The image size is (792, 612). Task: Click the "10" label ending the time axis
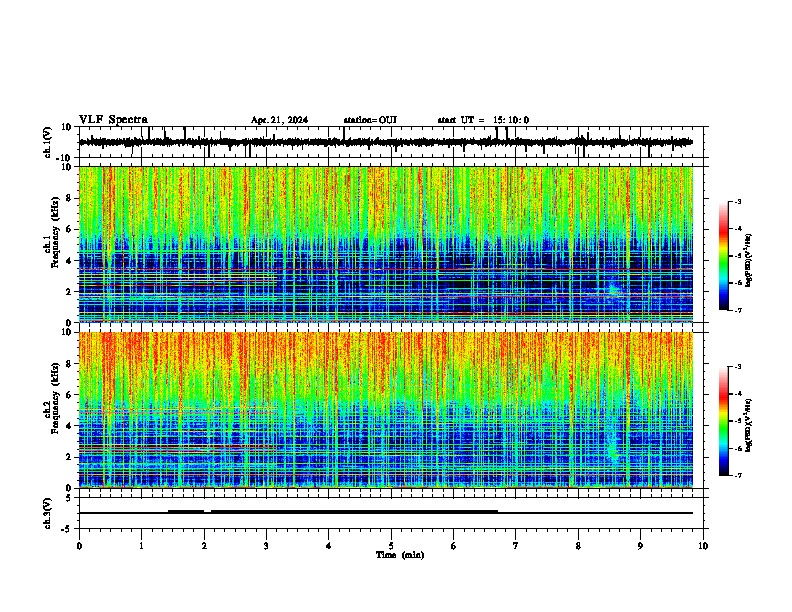[x=703, y=546]
